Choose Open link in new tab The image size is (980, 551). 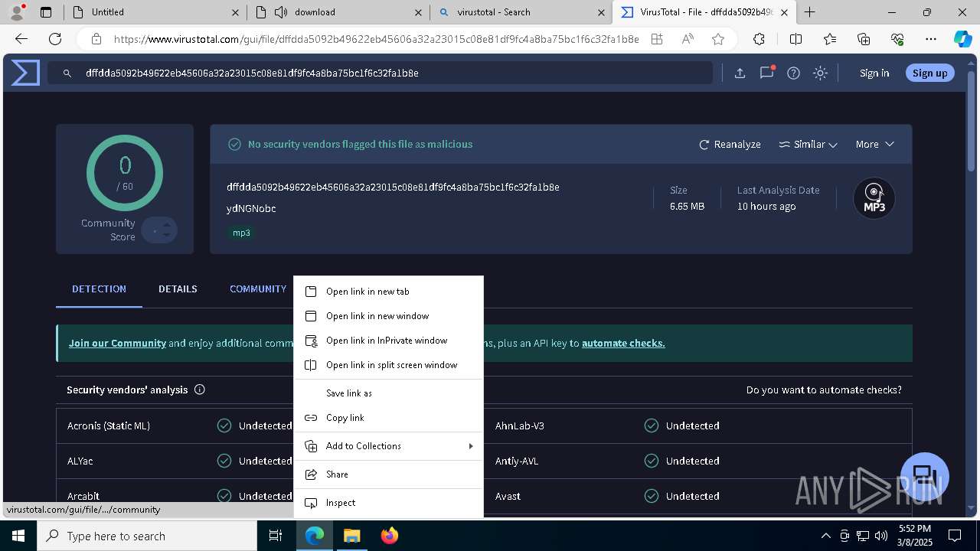[x=388, y=292]
